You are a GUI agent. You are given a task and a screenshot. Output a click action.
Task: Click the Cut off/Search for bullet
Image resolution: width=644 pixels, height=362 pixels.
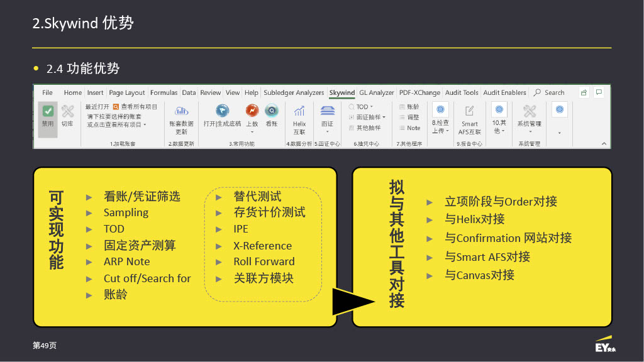tap(147, 278)
